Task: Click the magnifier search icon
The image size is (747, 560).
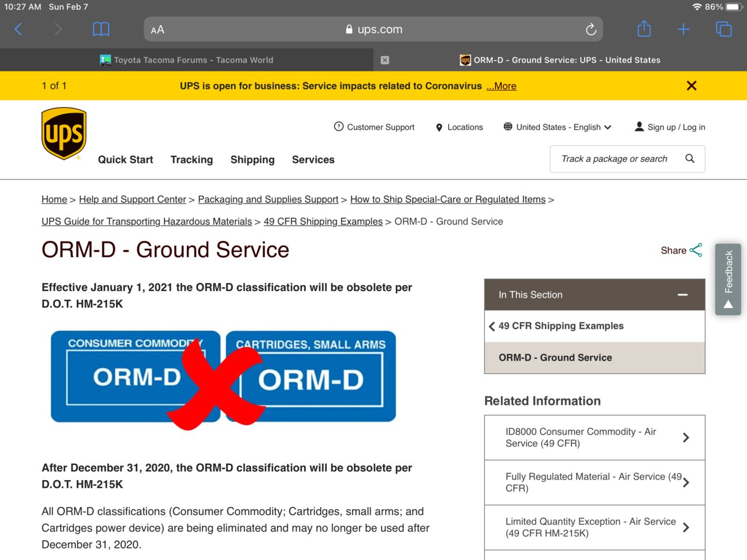Action: click(x=690, y=159)
